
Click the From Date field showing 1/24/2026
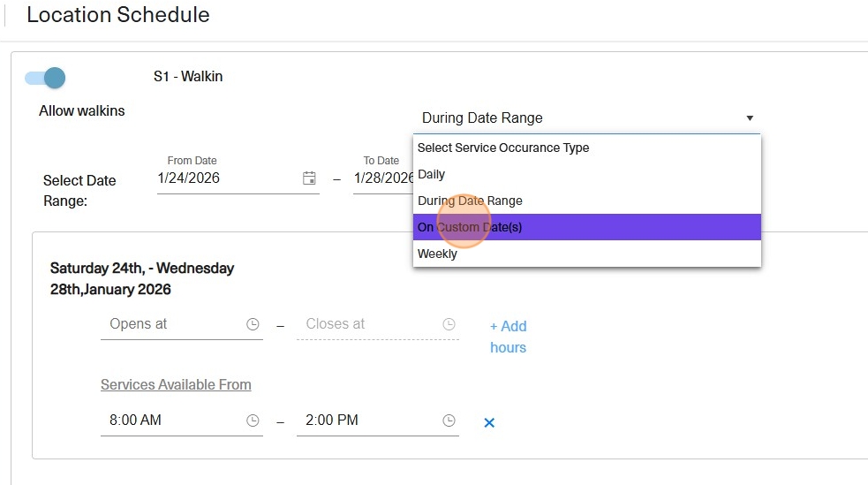tap(225, 178)
